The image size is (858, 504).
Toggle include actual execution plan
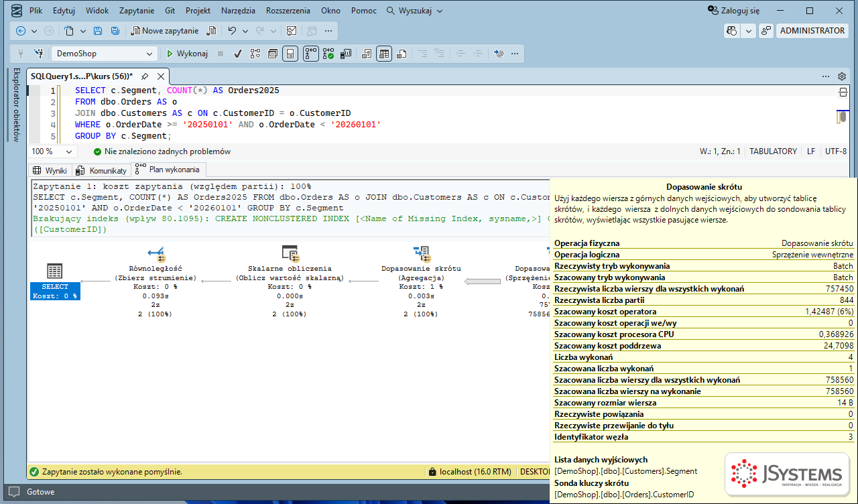(x=310, y=54)
